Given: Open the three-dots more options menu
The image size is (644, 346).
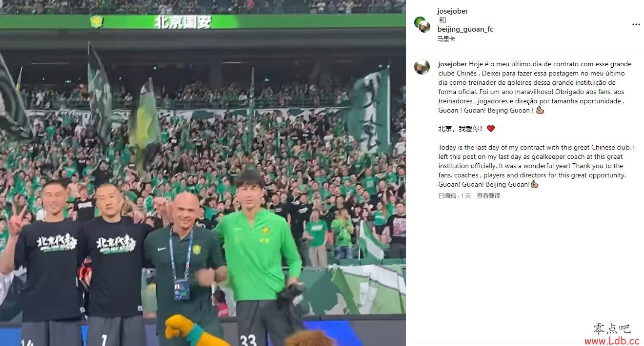Looking at the screenshot, I should (x=636, y=24).
